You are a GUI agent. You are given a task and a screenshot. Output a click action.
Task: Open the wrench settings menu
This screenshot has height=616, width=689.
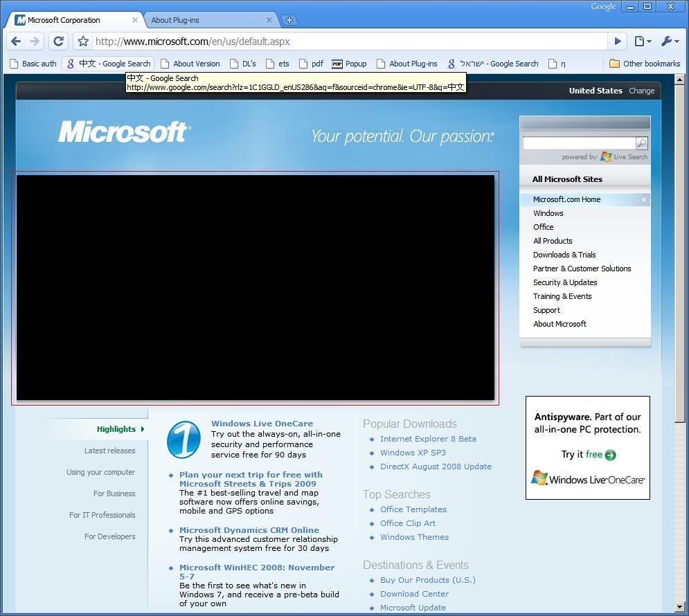670,42
